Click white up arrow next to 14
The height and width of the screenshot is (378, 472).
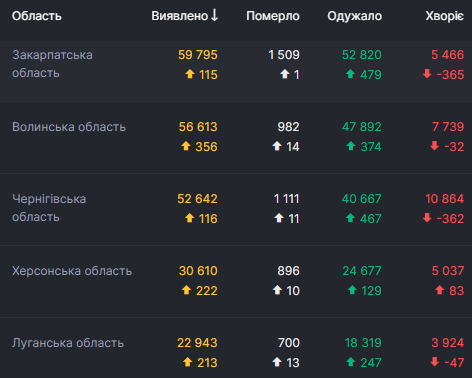[x=277, y=146]
